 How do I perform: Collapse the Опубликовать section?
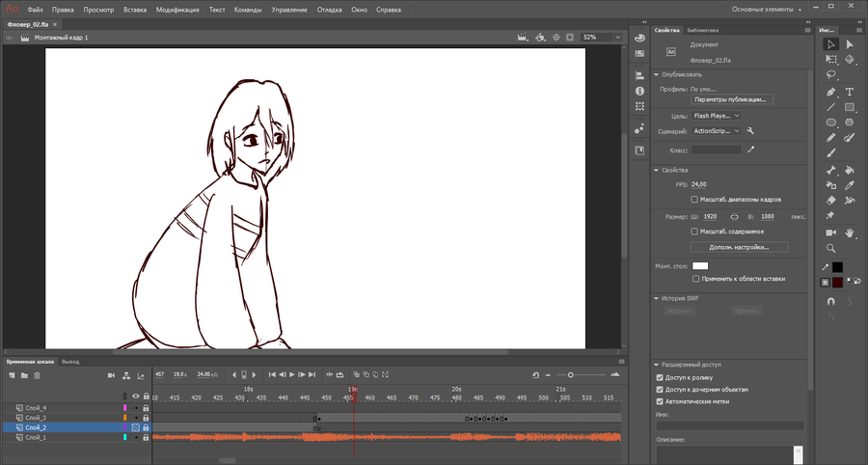(657, 74)
